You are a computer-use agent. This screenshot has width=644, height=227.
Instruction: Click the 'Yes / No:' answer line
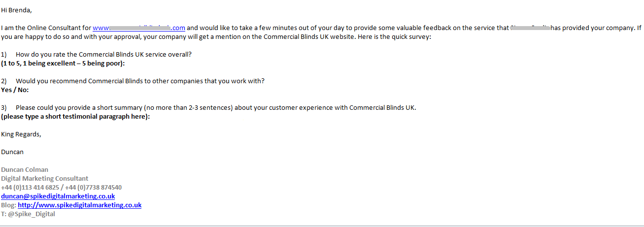point(15,90)
